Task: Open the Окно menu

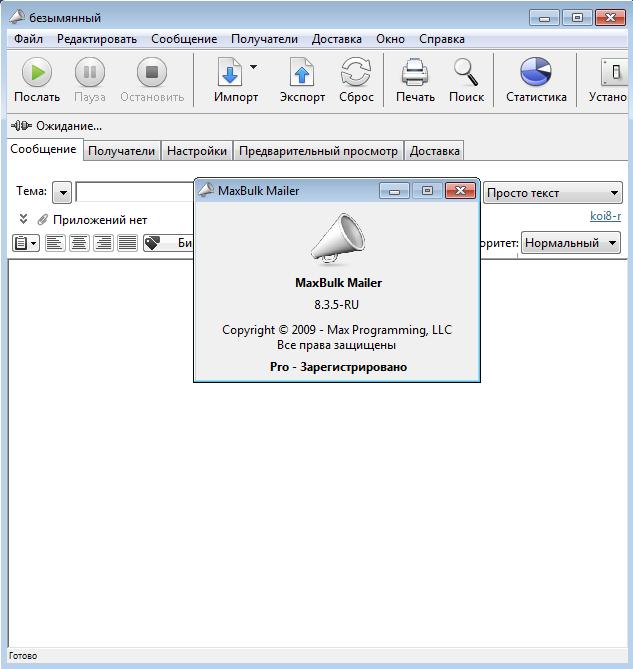Action: [x=390, y=39]
